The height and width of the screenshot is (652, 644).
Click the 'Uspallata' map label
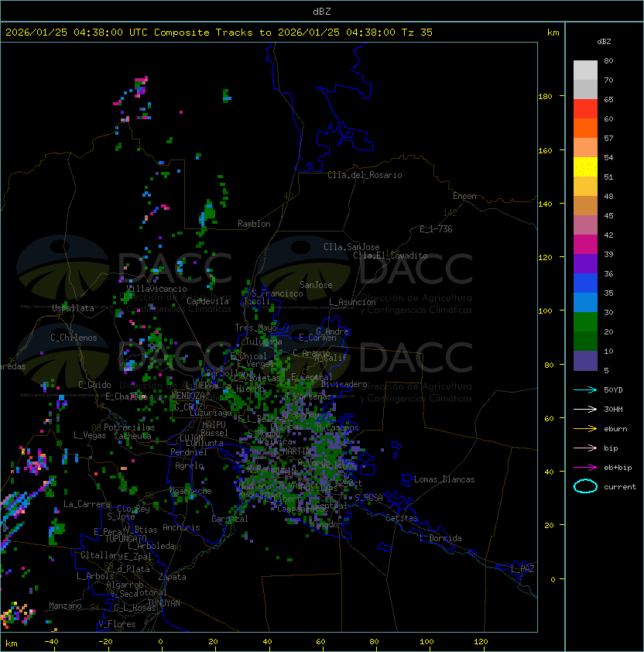(x=74, y=308)
